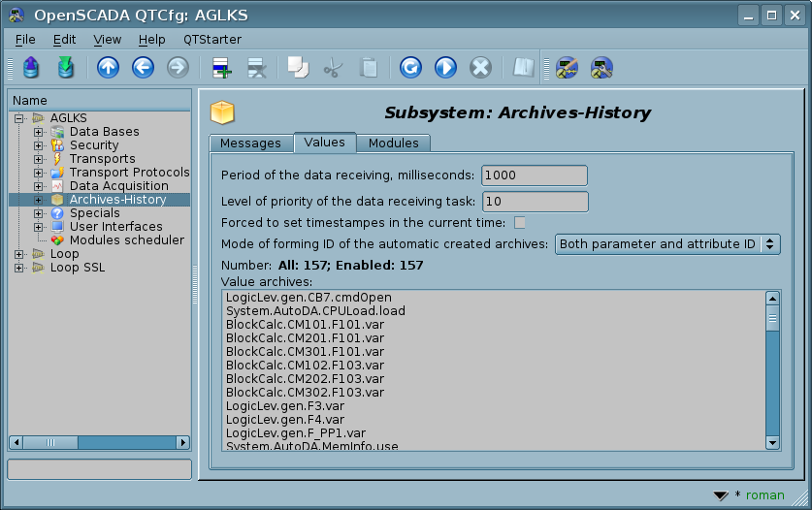
Task: Select the Values tab
Action: 325,143
